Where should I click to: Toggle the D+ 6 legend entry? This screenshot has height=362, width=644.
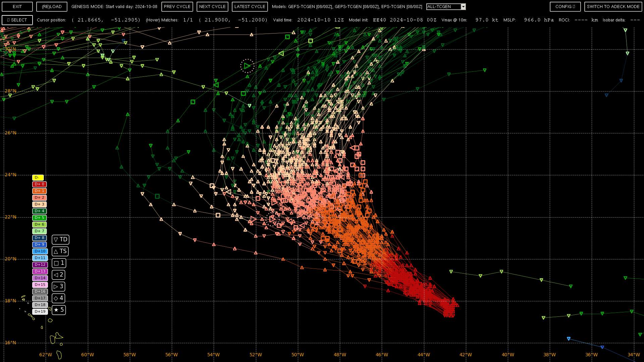pyautogui.click(x=40, y=225)
